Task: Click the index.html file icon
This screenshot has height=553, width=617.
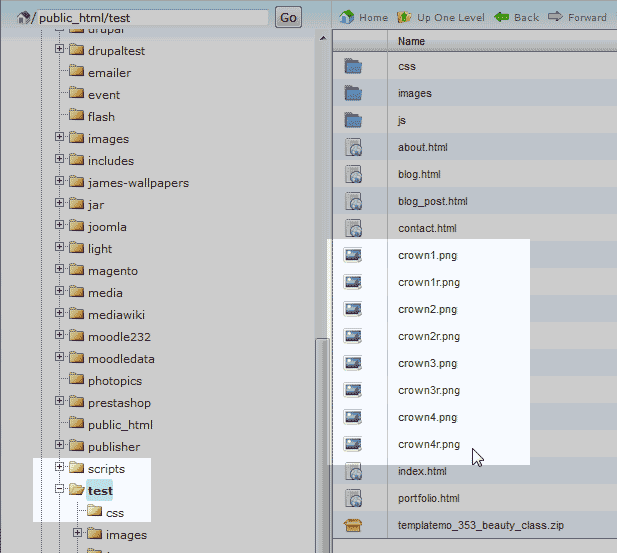Action: pyautogui.click(x=353, y=471)
